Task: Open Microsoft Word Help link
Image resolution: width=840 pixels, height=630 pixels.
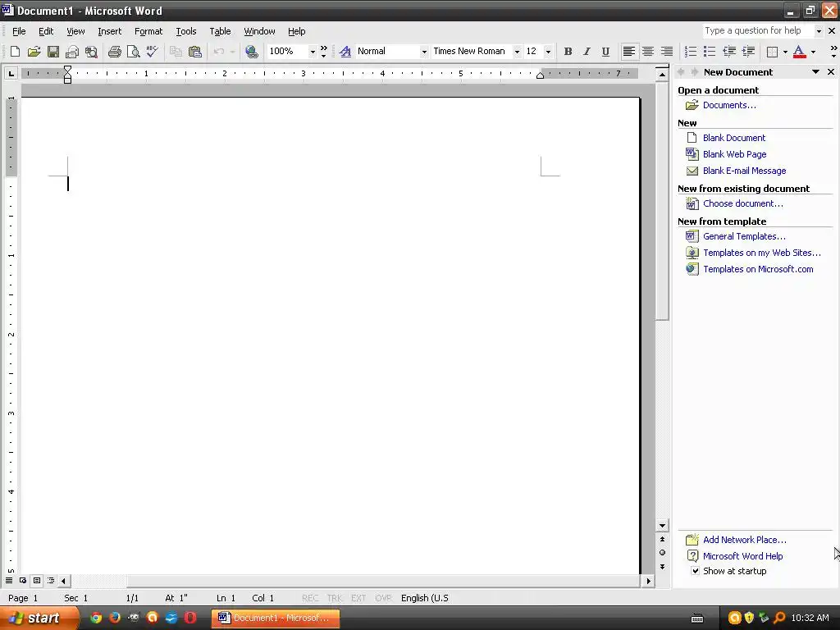Action: [742, 556]
